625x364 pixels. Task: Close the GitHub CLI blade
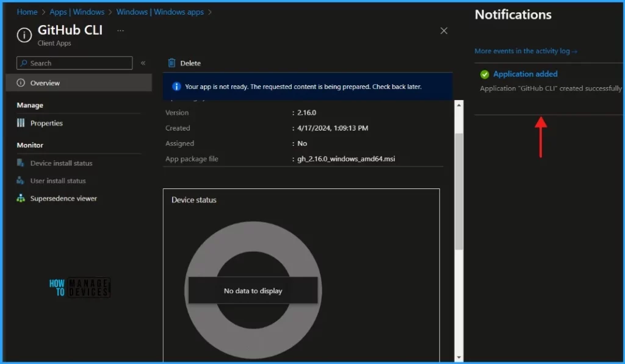pyautogui.click(x=444, y=30)
